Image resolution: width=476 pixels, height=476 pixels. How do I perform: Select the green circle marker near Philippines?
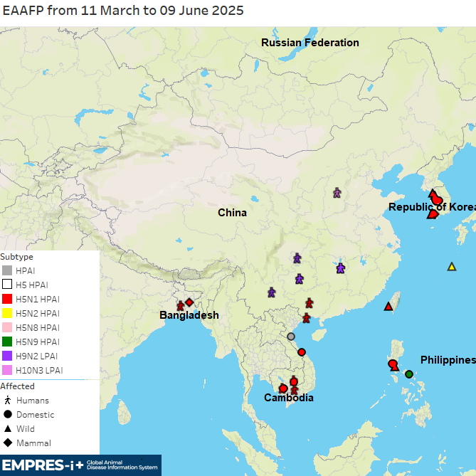409,374
